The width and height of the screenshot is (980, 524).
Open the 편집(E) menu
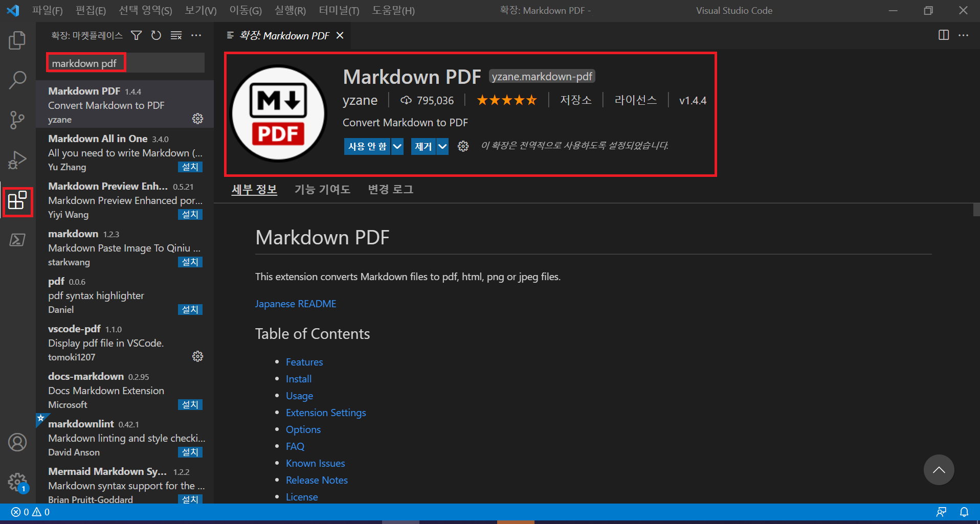91,10
